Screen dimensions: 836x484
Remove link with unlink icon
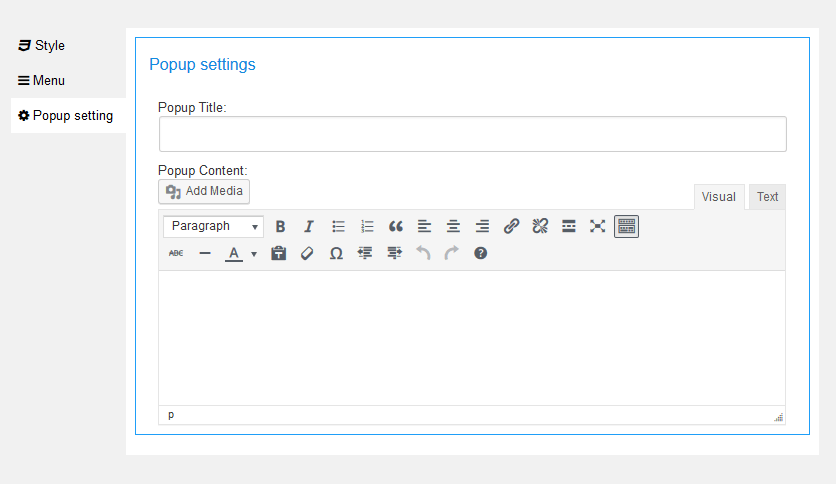pyautogui.click(x=540, y=227)
